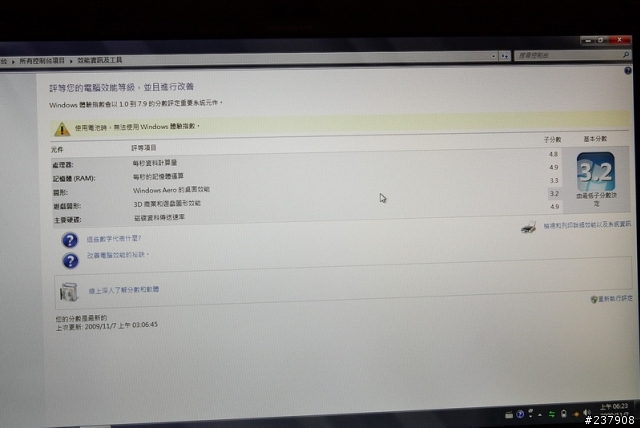This screenshot has width=640, height=428.
Task: Click 每秒資料計算量 description
Action: point(155,163)
